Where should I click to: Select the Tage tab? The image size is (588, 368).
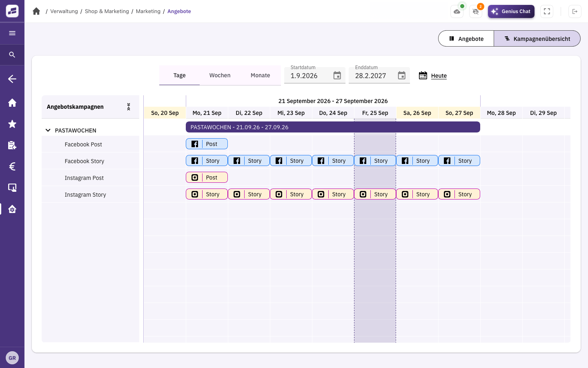coord(179,75)
